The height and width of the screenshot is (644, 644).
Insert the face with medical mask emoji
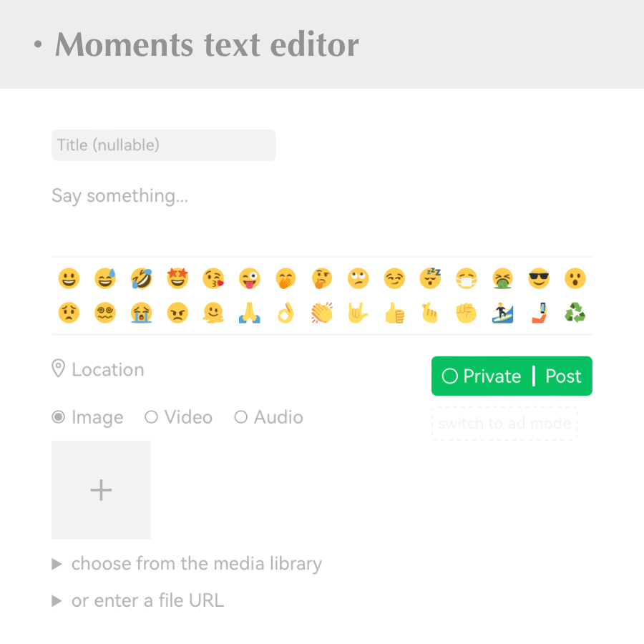coord(467,278)
